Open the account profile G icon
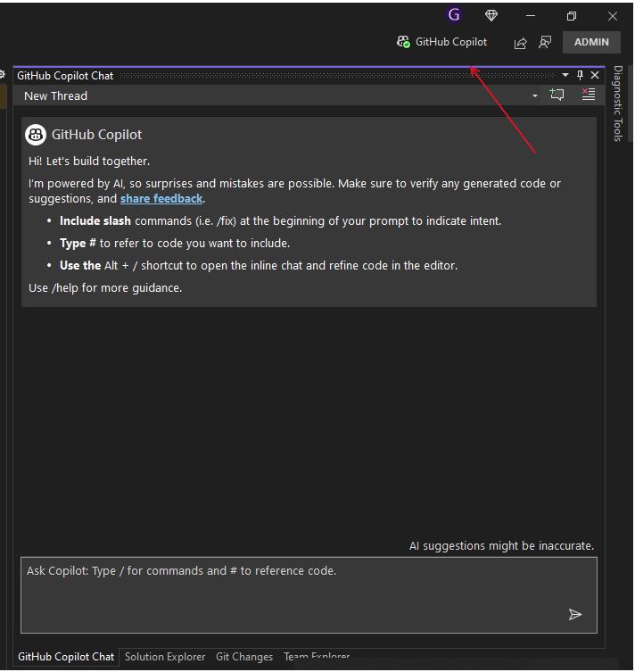 click(454, 15)
